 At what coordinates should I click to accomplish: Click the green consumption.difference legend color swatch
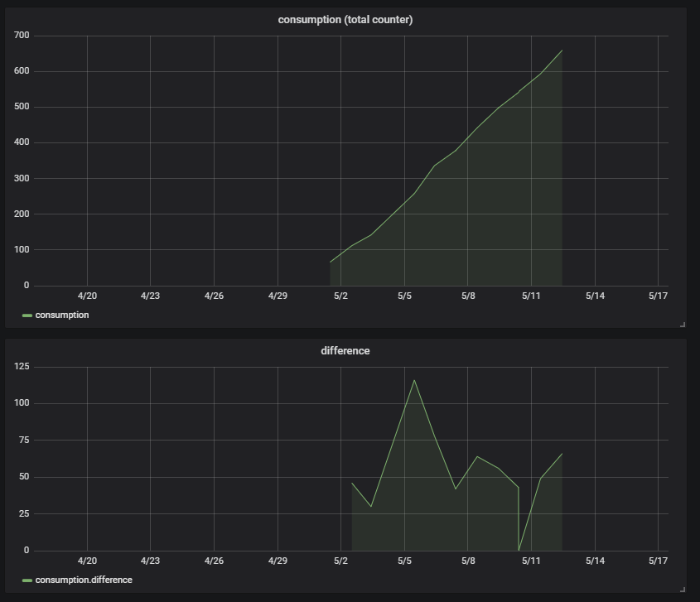27,580
